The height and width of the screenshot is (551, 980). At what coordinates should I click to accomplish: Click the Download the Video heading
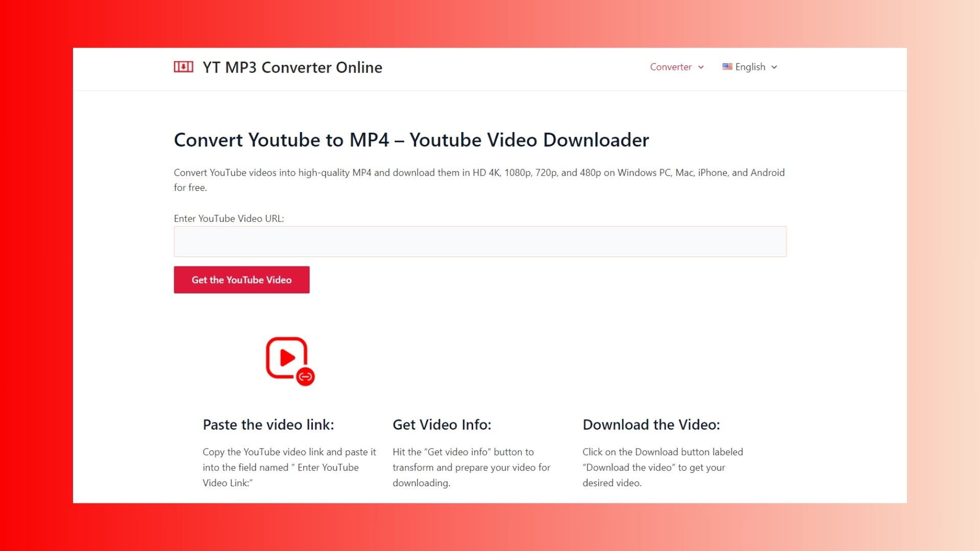(651, 424)
